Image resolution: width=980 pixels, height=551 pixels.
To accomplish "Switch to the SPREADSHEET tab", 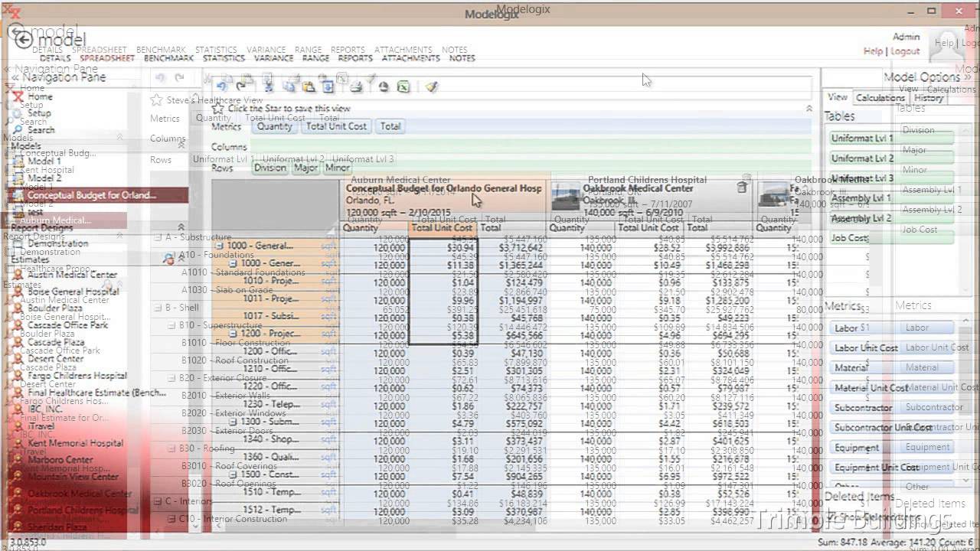I will click(x=107, y=58).
